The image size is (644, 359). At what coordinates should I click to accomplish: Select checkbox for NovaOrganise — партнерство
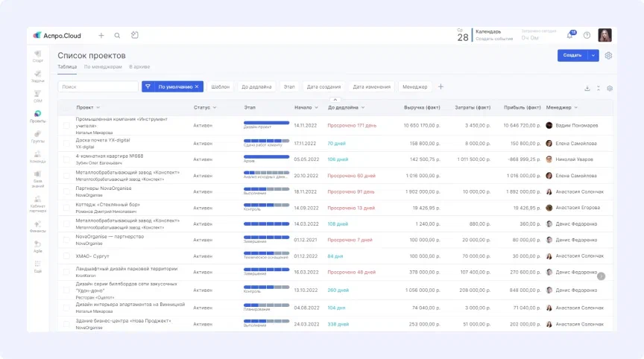[66, 240]
